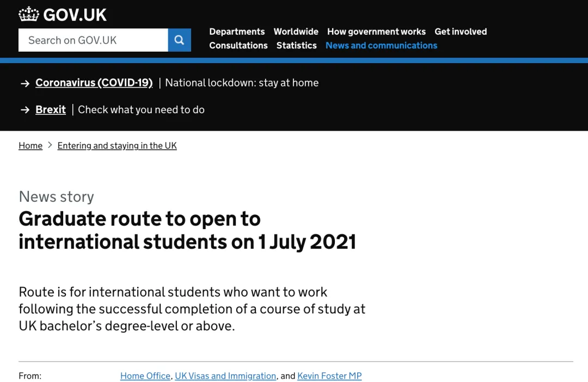Click the breadcrumb chevron after Home
The width and height of the screenshot is (588, 382).
point(50,145)
